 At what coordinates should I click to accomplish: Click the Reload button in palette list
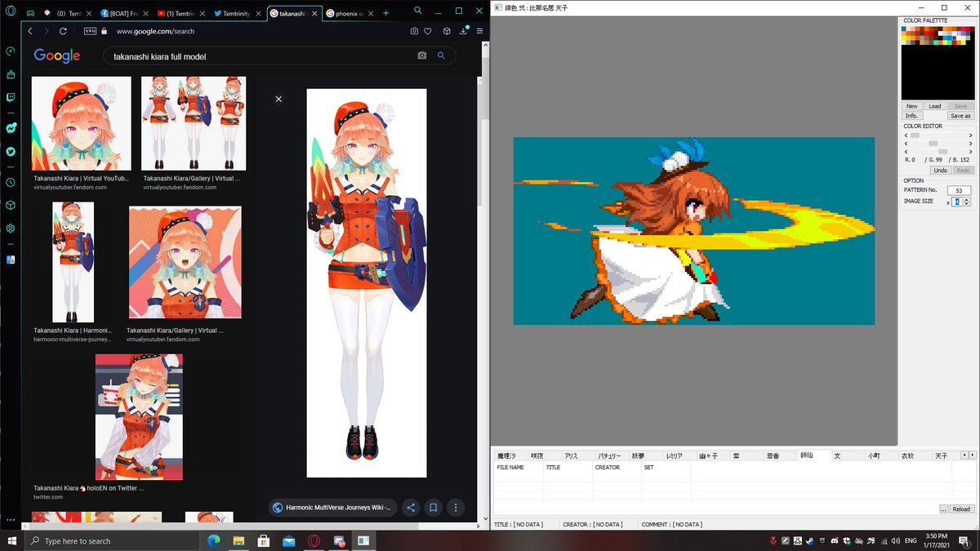click(961, 509)
